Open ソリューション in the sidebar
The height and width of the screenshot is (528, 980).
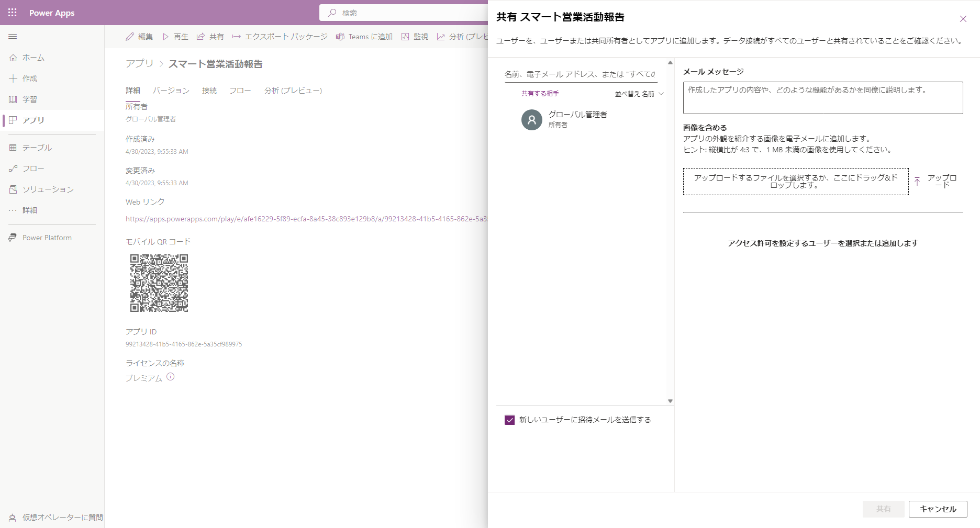[48, 189]
